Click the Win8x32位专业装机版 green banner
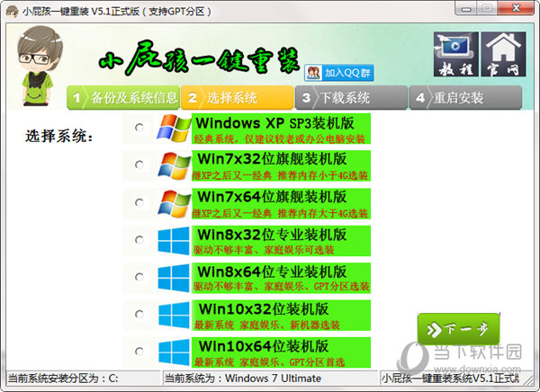Image resolution: width=540 pixels, height=392 pixels. (281, 241)
